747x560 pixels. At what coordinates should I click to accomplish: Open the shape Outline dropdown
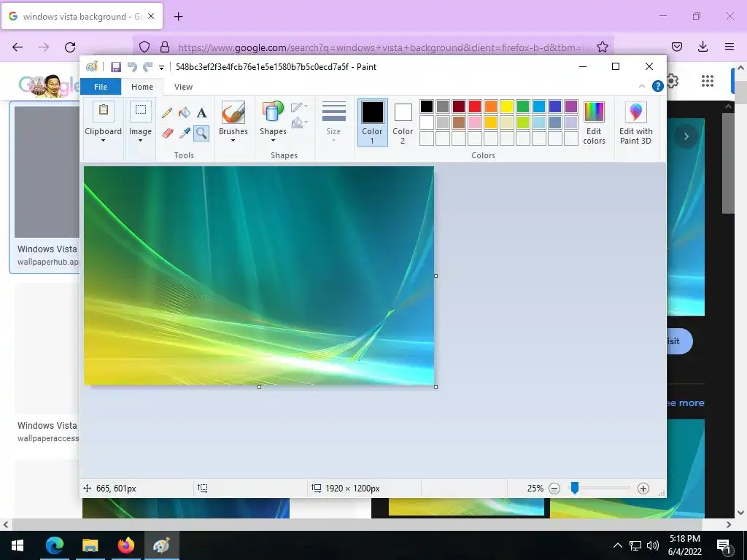[299, 107]
